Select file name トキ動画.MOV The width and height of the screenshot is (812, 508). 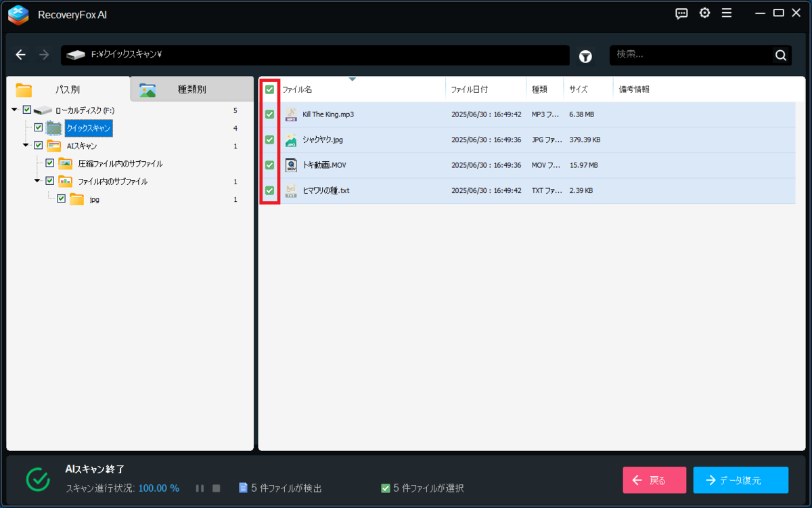pos(324,165)
